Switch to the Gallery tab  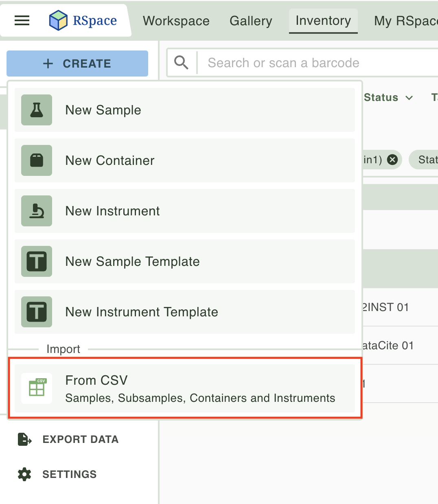point(251,21)
